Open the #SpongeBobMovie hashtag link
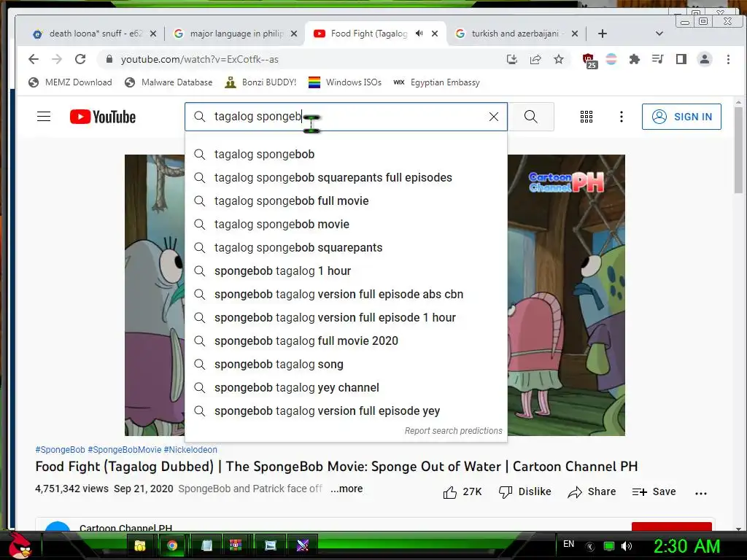747x560 pixels. coord(124,449)
